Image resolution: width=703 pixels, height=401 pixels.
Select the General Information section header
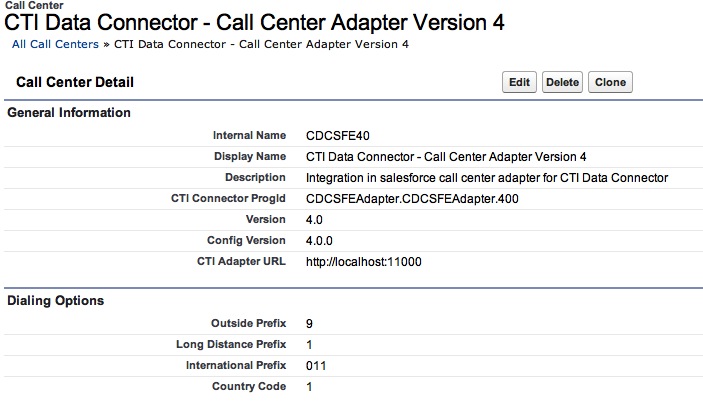pyautogui.click(x=69, y=113)
